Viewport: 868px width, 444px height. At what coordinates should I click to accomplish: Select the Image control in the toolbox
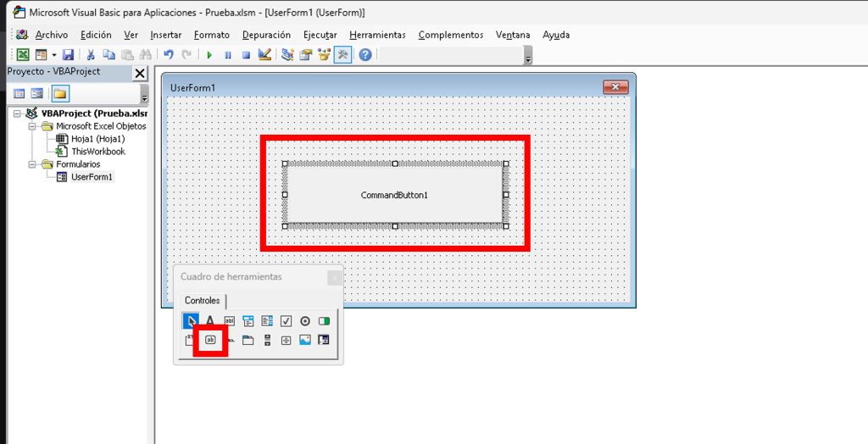pos(305,341)
